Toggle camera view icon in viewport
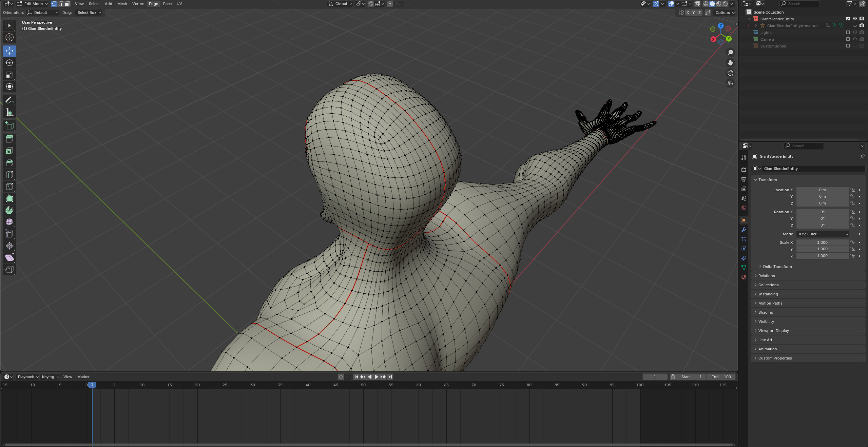868x447 pixels. (730, 73)
